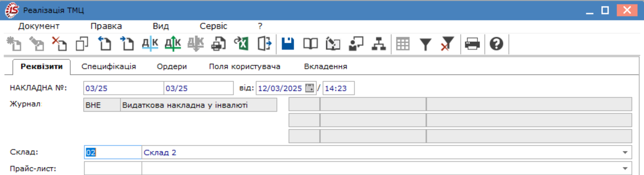Switch to the Ордери tab
Viewport: 644px width, 175px height.
click(x=172, y=67)
